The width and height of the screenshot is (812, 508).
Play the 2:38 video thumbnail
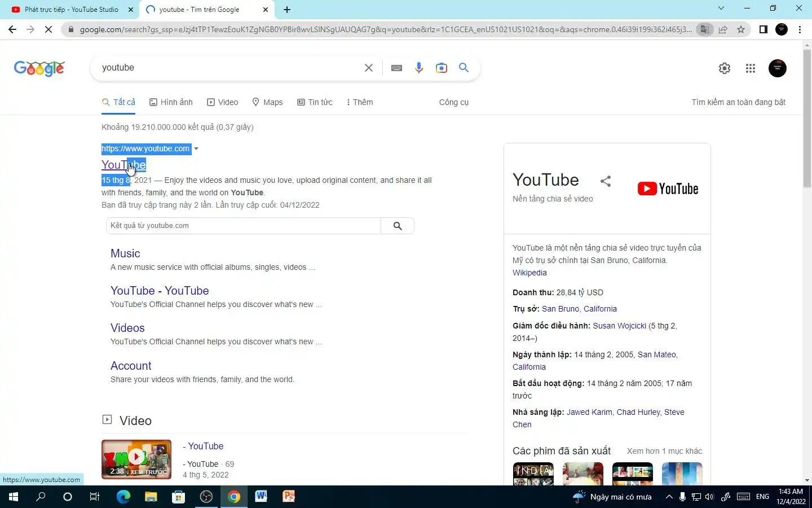tap(136, 459)
